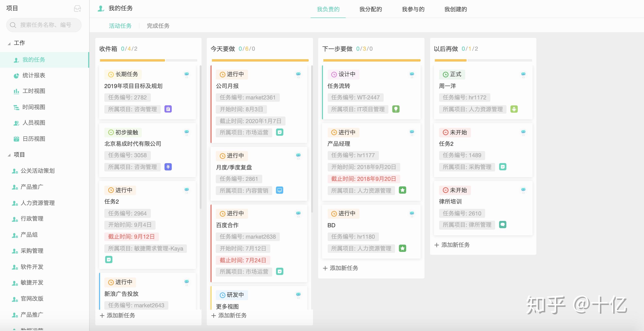Click assignee avatar on 新浪广告投放 card

[187, 282]
